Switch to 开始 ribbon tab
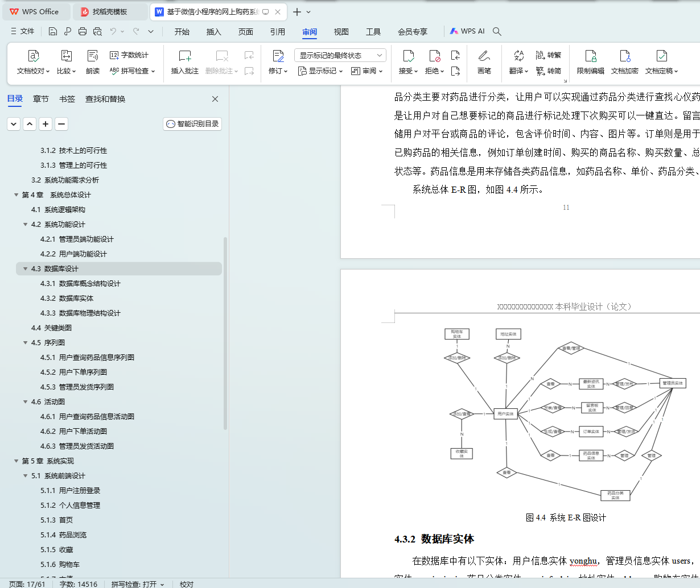700x588 pixels. [x=182, y=32]
